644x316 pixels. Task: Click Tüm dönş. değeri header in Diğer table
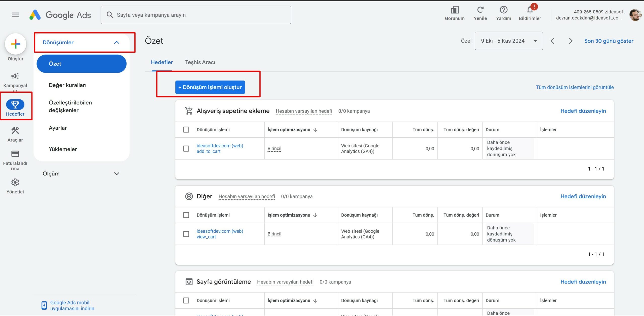[x=461, y=215]
